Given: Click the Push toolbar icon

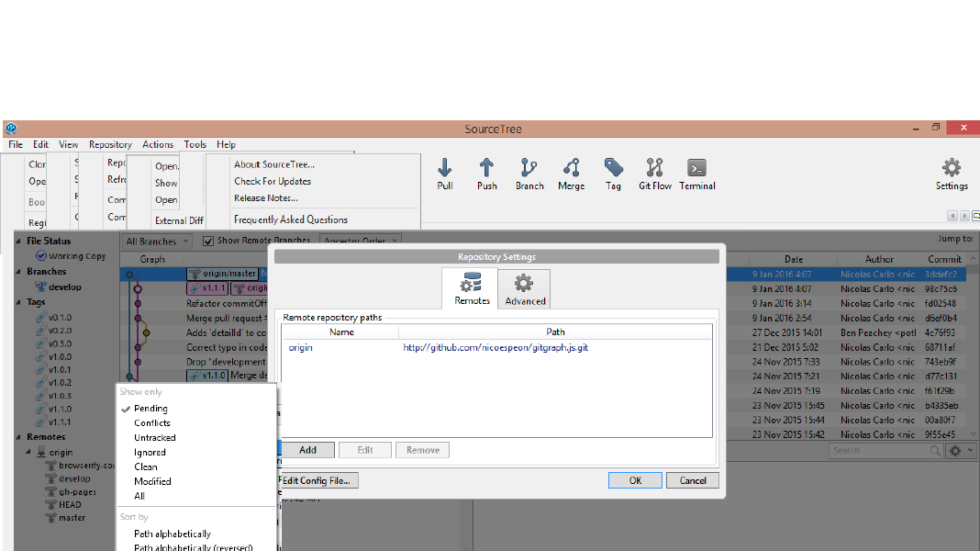Looking at the screenshot, I should [x=486, y=173].
